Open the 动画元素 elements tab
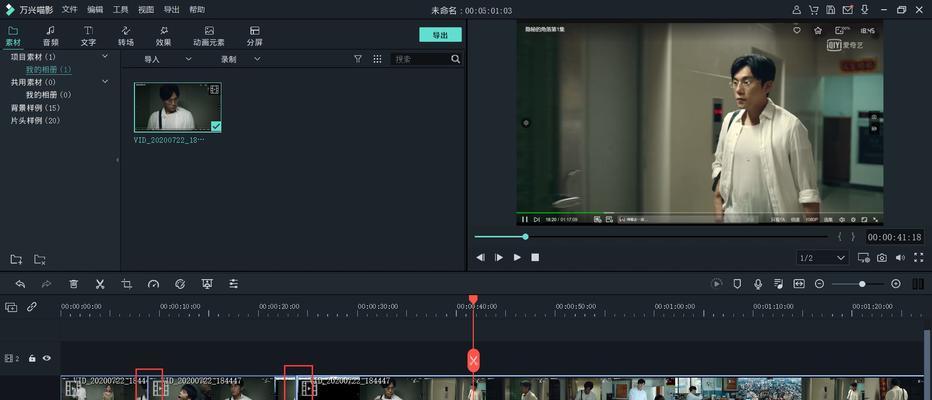The height and width of the screenshot is (400, 932). [209, 36]
